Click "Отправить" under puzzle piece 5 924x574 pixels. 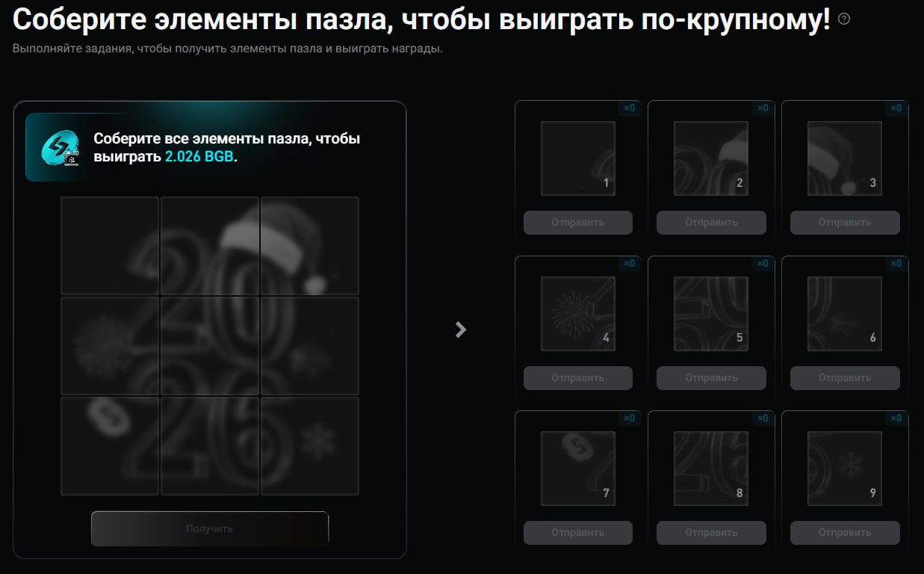click(x=710, y=377)
